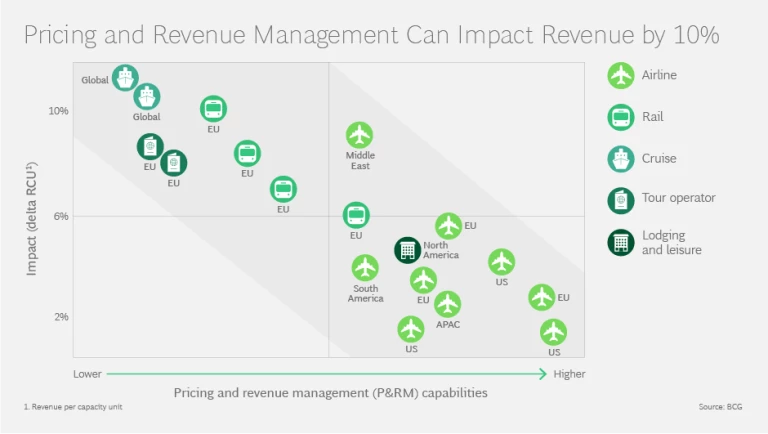Click the P&RM capabilities axis title
768x434 pixels.
pos(331,393)
